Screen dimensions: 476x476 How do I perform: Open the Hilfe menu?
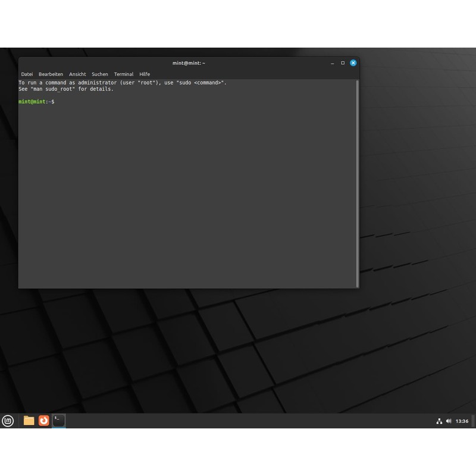click(x=145, y=74)
